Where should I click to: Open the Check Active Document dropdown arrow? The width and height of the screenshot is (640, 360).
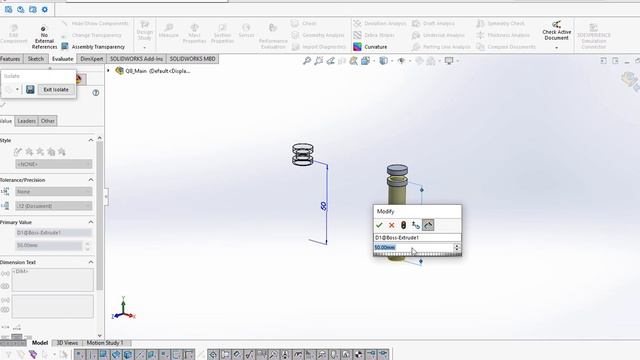coord(556,48)
